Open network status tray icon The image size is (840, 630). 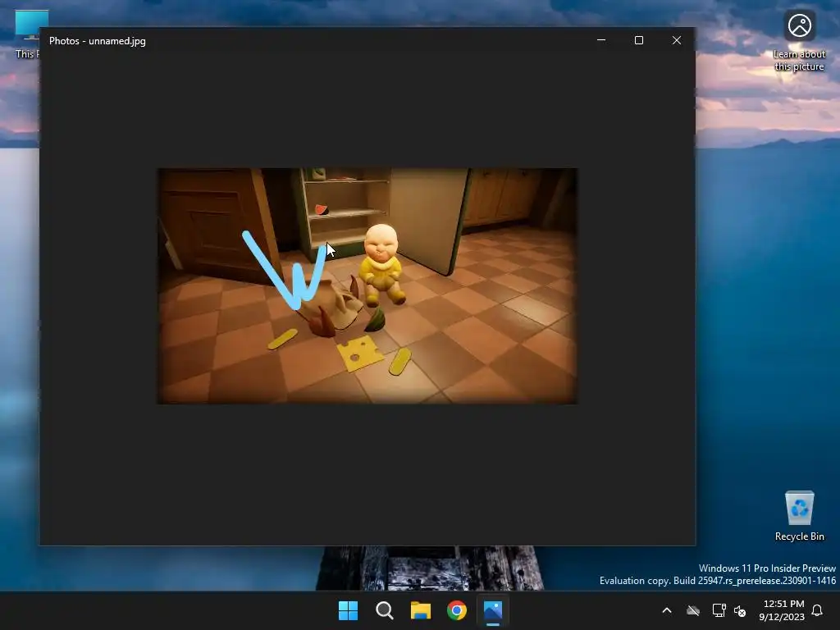[x=719, y=610]
